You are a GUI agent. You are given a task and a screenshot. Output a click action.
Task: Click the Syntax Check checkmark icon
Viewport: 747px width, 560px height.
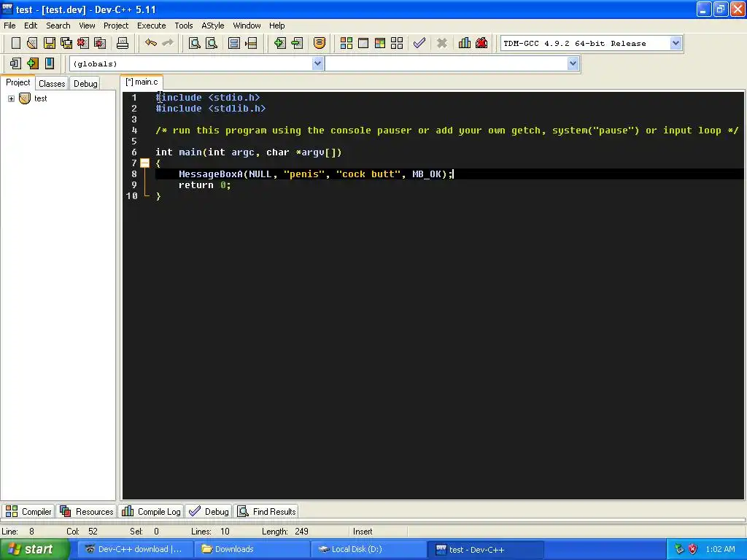(419, 43)
